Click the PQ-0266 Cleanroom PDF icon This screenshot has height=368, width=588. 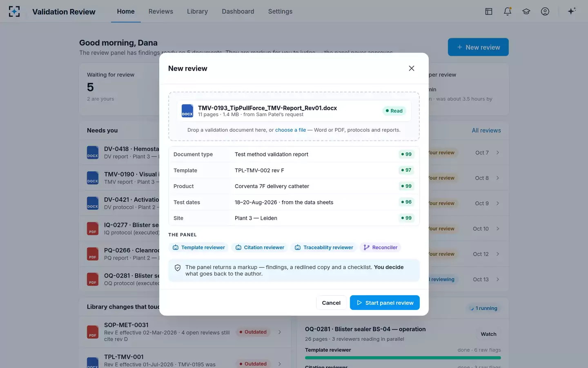(x=93, y=254)
